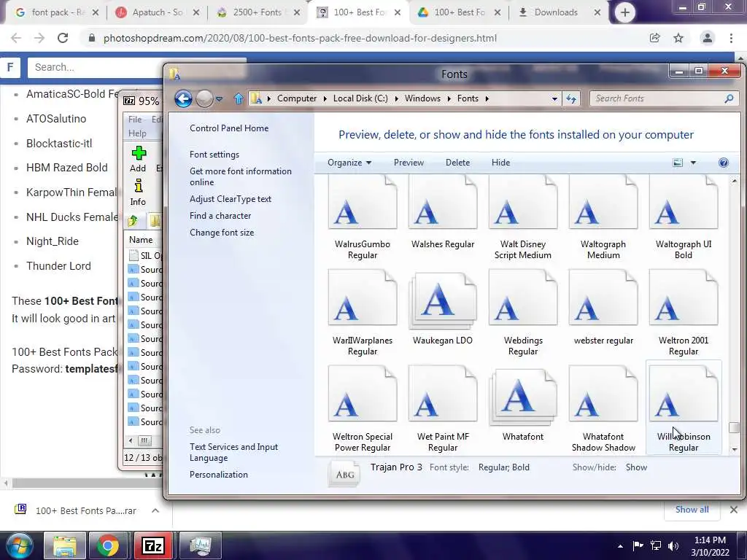Select the WalrusGumbo Regular font

(x=363, y=218)
